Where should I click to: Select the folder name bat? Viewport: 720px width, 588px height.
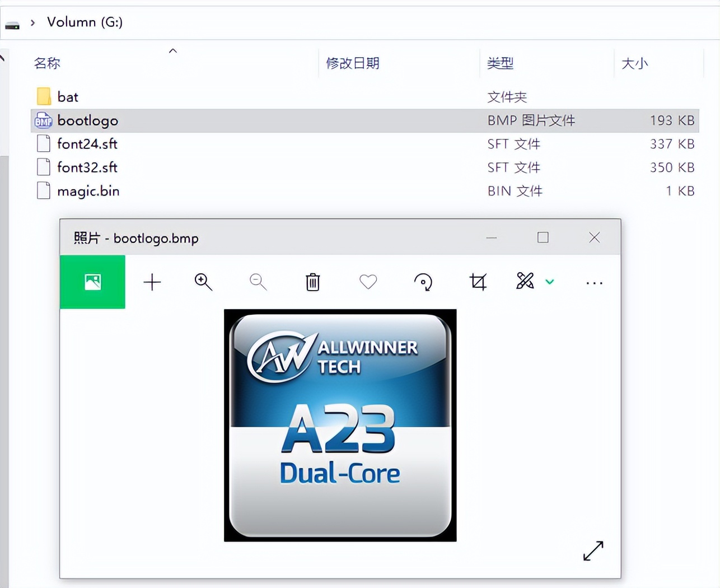[68, 97]
